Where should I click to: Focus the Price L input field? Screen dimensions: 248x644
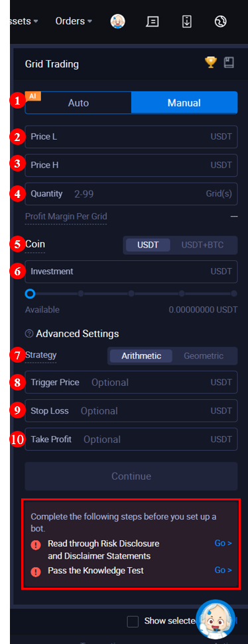click(x=131, y=137)
